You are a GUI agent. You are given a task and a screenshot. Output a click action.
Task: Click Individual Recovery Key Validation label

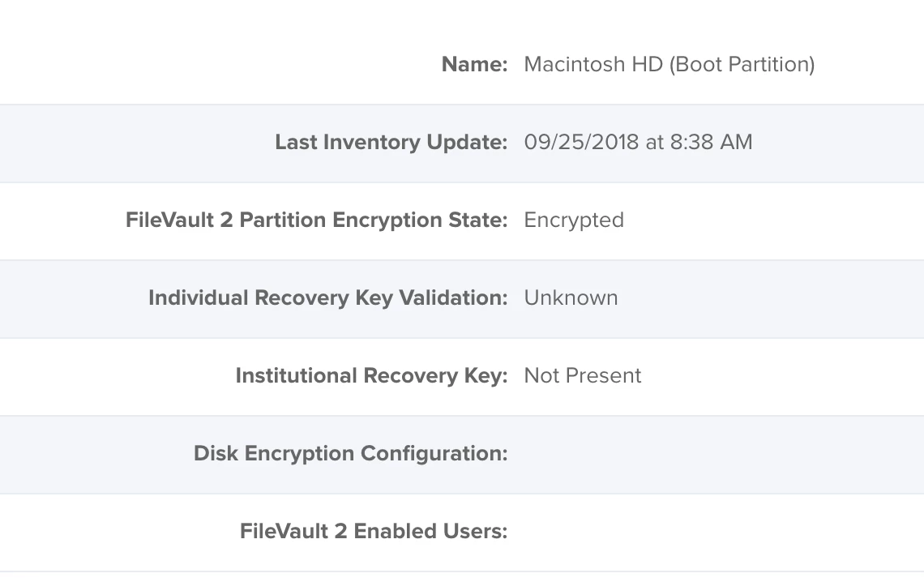point(327,297)
